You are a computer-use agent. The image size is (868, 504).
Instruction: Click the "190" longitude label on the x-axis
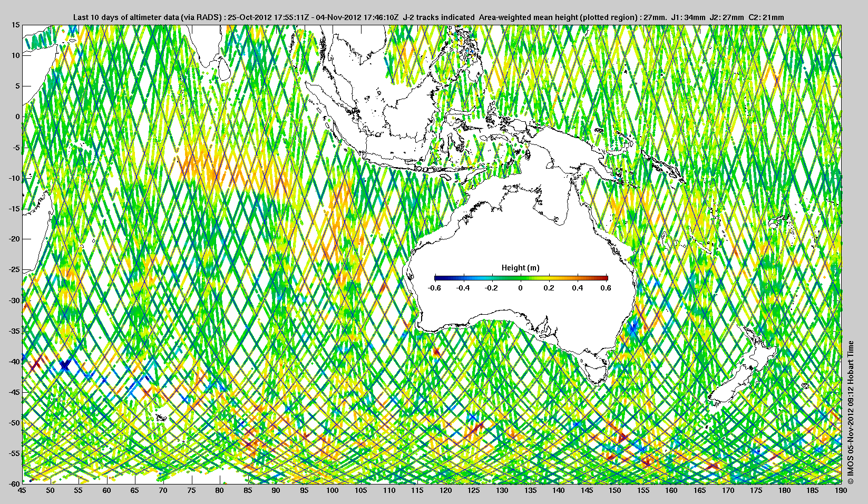tap(841, 490)
